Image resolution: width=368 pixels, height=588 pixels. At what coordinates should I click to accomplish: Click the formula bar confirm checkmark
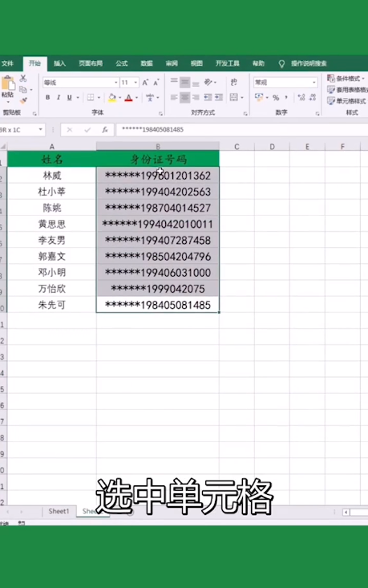[x=87, y=130]
